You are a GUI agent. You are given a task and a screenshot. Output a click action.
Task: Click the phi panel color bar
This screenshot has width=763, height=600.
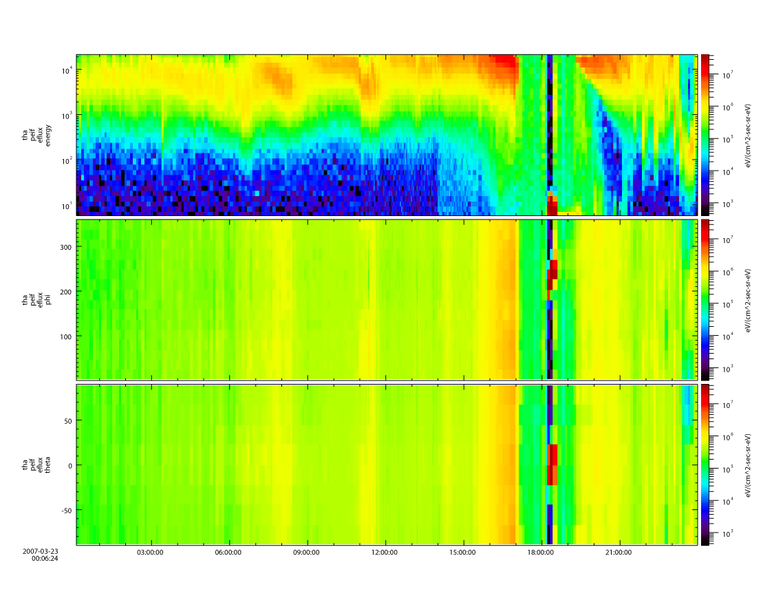[706, 299]
